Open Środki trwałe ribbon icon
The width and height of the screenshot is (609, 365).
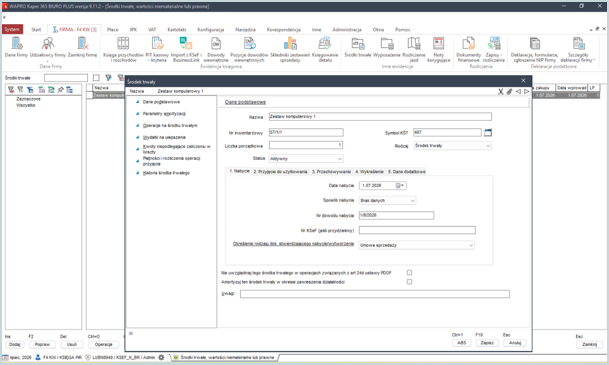358,47
